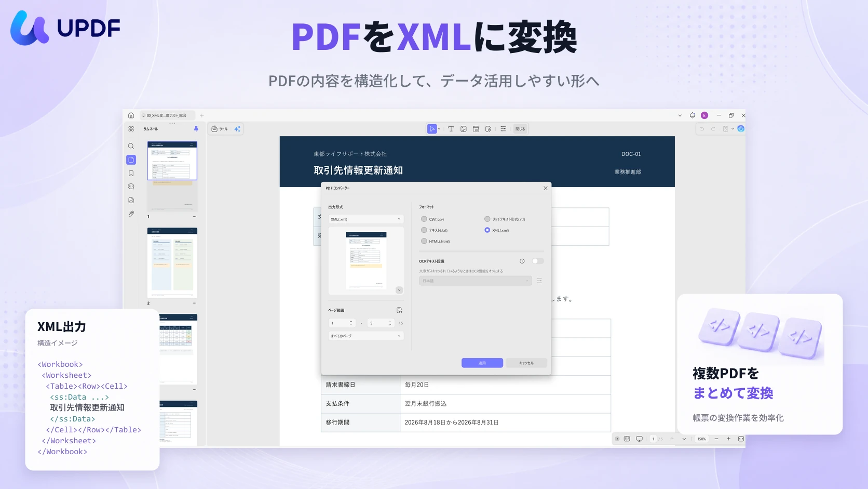Open the edit properties sliders icon
This screenshot has height=489, width=868.
pos(503,129)
